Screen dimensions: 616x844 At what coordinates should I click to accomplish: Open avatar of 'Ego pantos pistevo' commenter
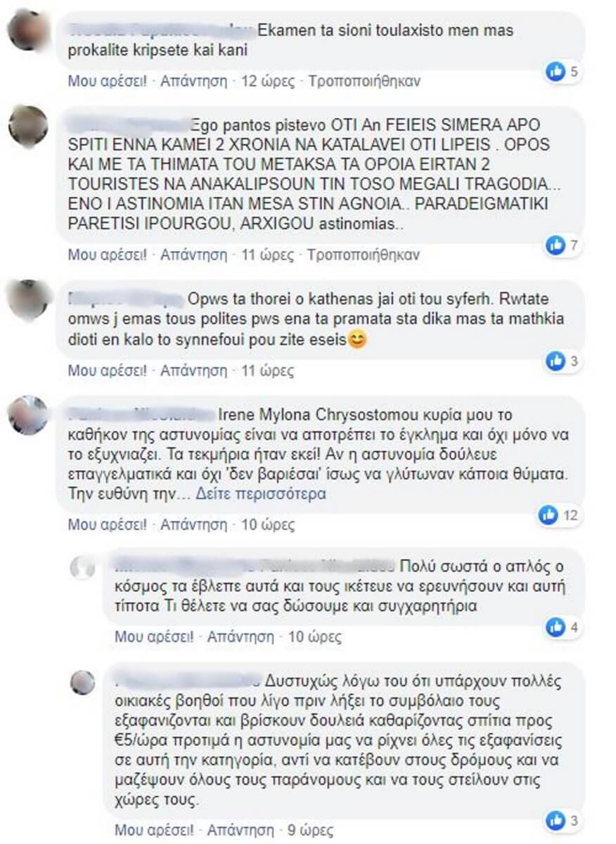(27, 126)
